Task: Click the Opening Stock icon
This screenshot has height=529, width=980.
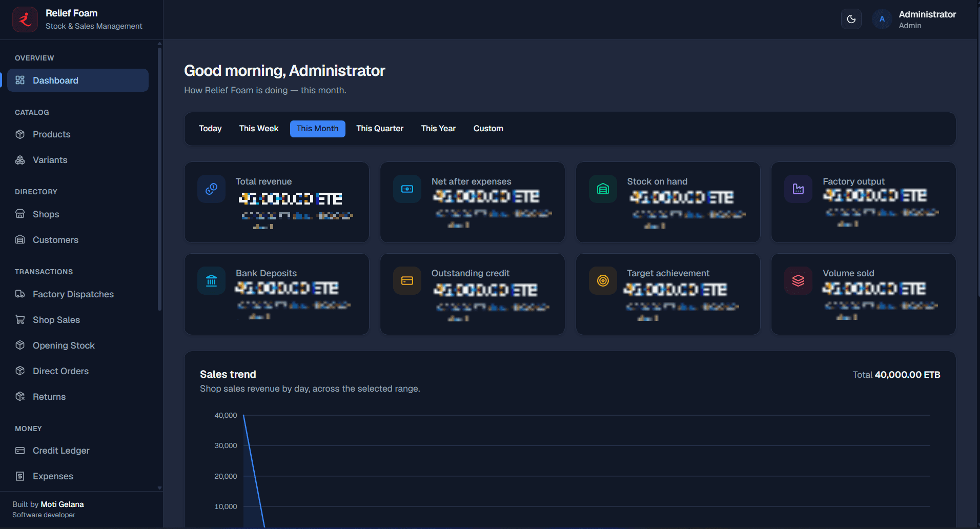Action: coord(20,345)
